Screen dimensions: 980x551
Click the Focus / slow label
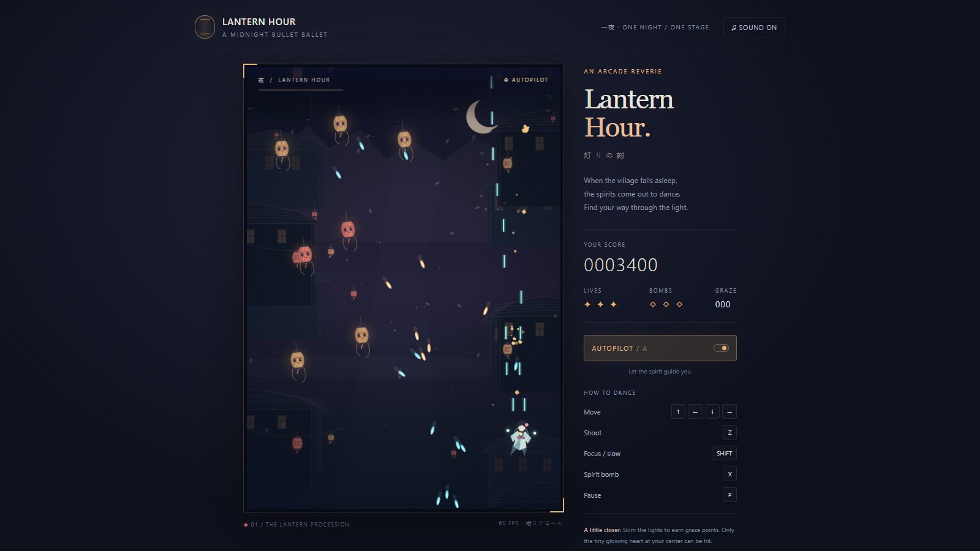(602, 454)
